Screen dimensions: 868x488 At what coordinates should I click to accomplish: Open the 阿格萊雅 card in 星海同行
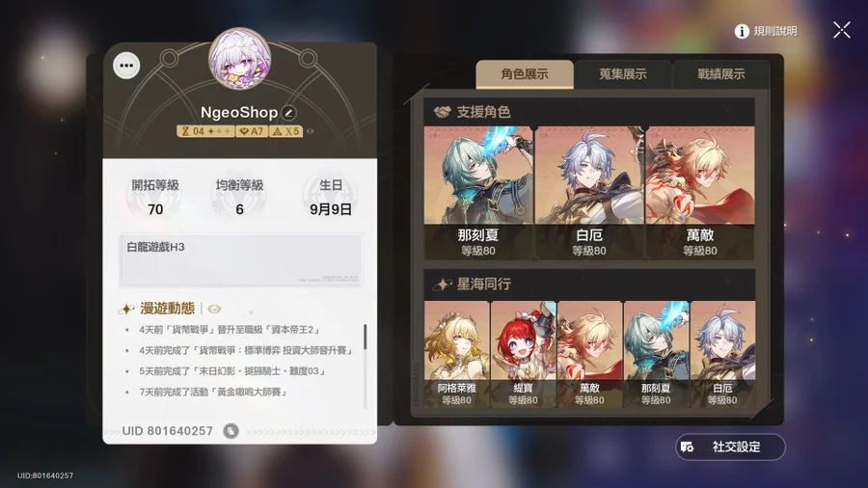(457, 354)
